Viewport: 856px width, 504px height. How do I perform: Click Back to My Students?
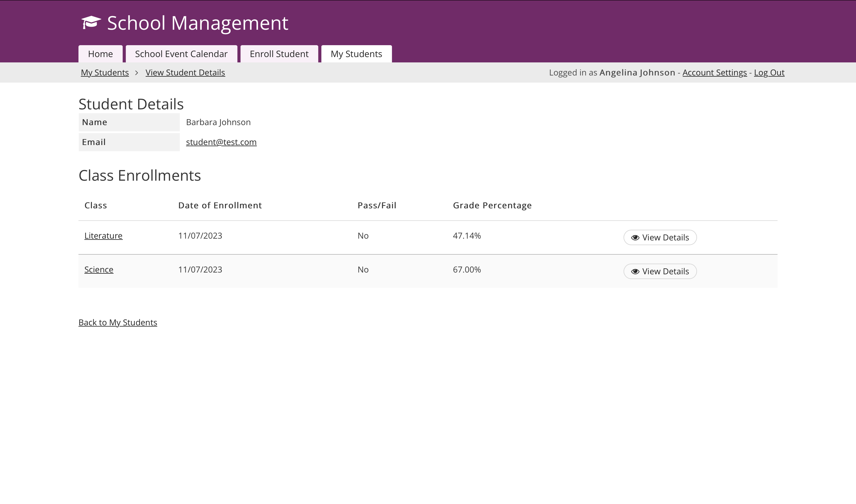point(117,322)
